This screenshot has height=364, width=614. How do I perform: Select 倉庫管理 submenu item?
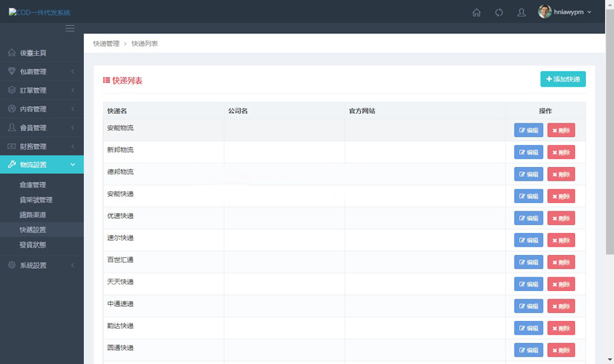33,185
